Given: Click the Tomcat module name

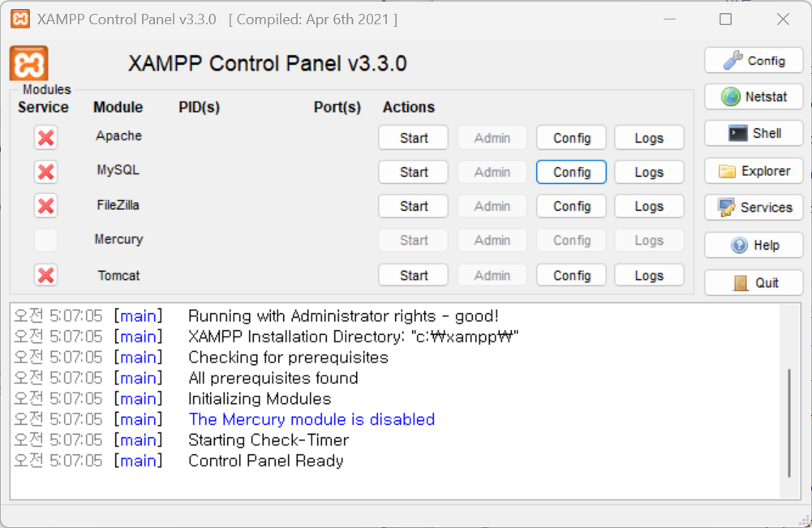Looking at the screenshot, I should click(x=118, y=276).
